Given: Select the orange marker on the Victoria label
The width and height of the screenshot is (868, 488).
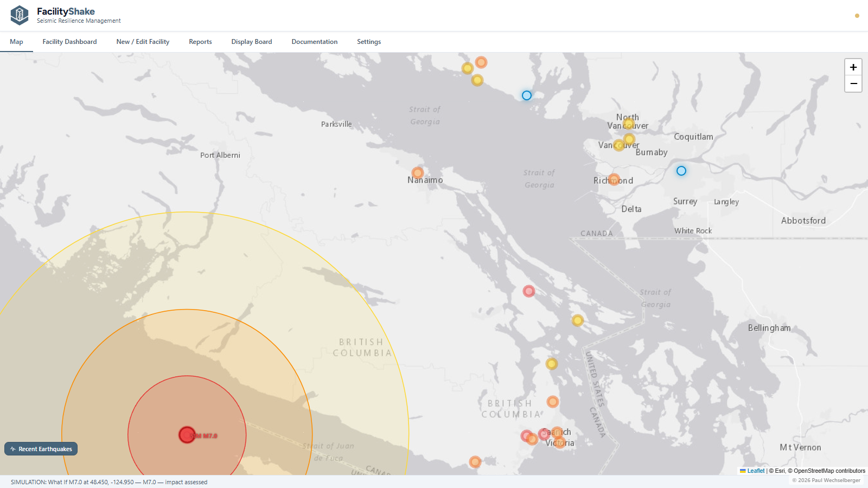Looking at the screenshot, I should (560, 442).
